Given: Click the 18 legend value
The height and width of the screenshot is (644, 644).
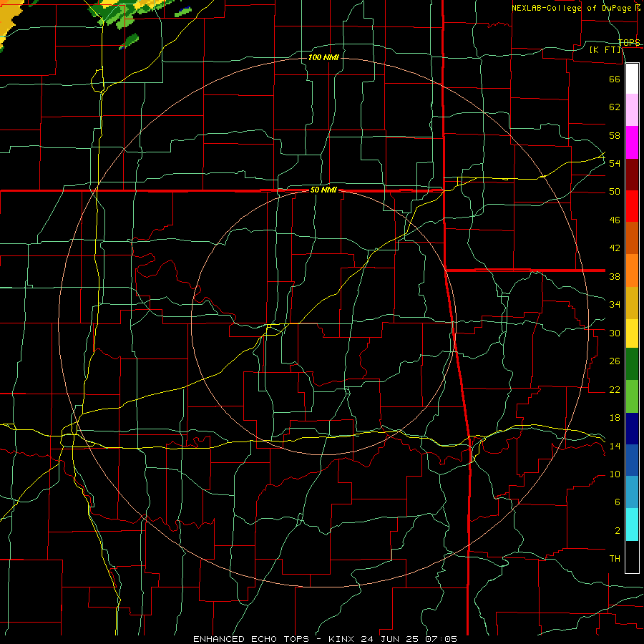Looking at the screenshot, I should pos(615,418).
